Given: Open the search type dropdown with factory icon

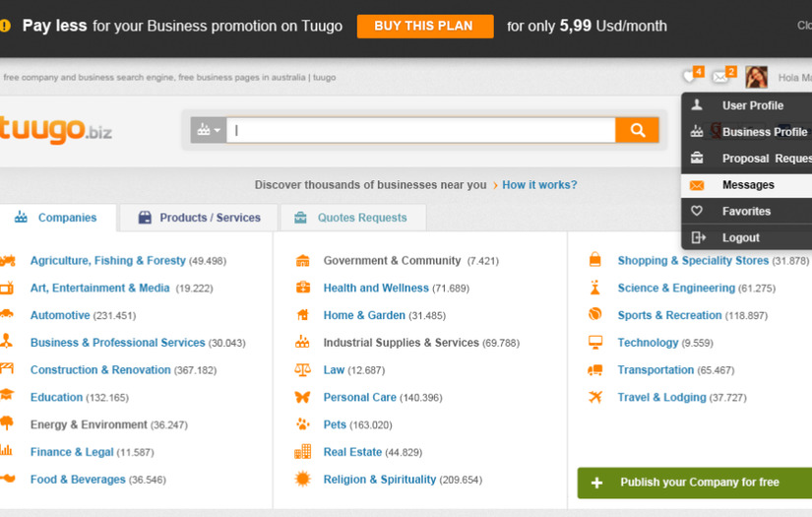Looking at the screenshot, I should 209,130.
